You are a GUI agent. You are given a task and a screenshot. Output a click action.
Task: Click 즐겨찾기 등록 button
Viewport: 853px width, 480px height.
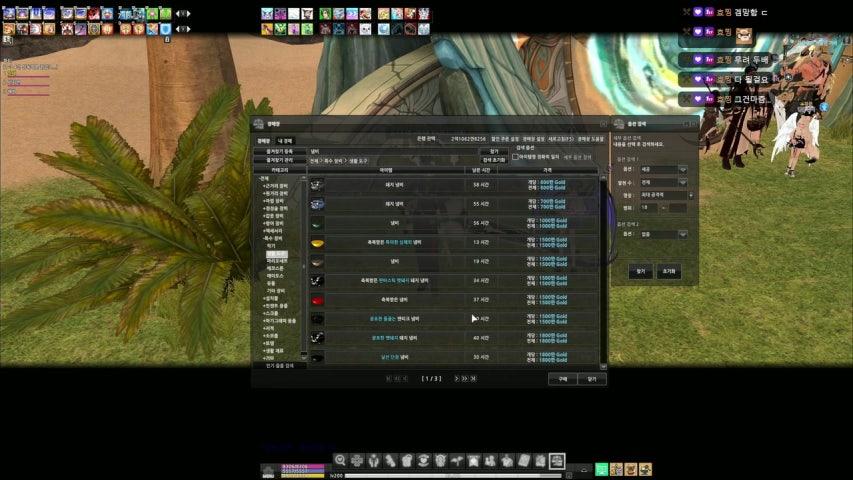[x=280, y=151]
